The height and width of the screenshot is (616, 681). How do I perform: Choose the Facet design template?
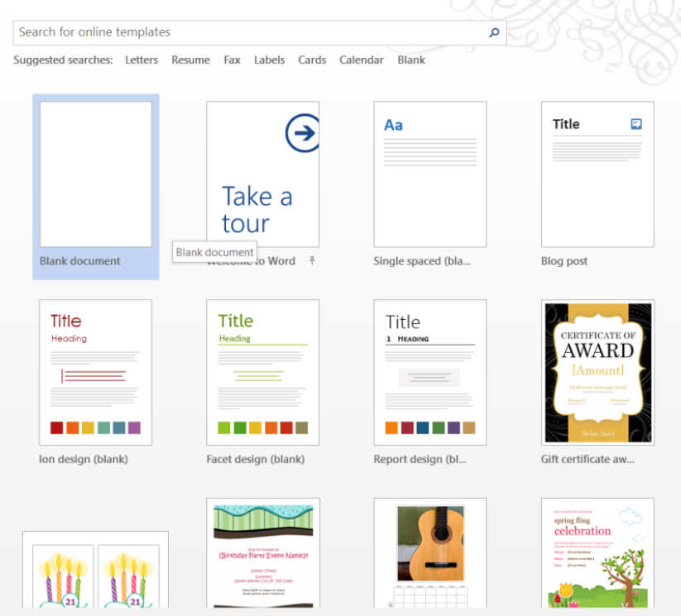pyautogui.click(x=262, y=372)
